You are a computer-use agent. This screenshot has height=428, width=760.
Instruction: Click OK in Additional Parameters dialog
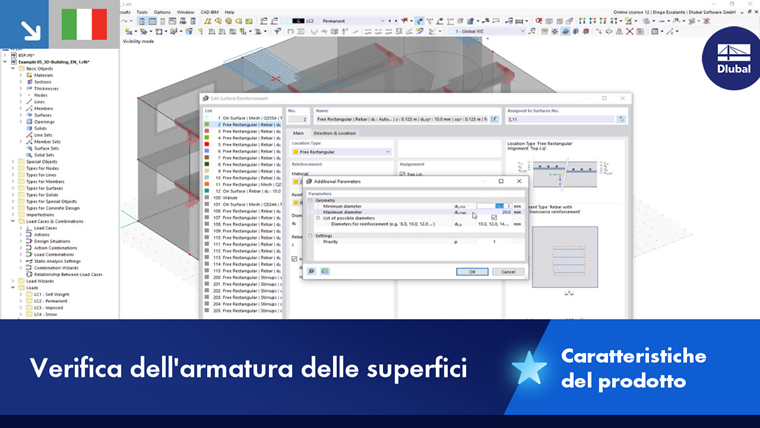[x=472, y=272]
